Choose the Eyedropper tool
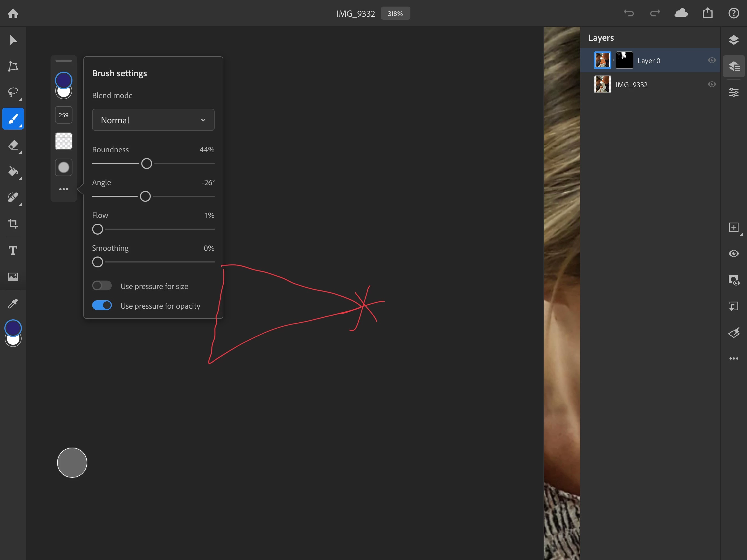This screenshot has height=560, width=747. [x=13, y=303]
